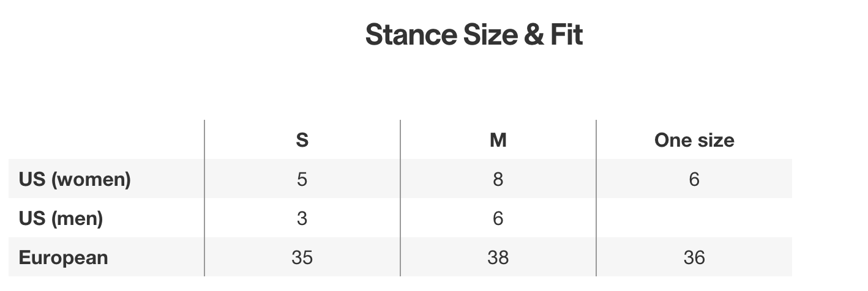Pick European size S value 35
The height and width of the screenshot is (291, 868).
click(302, 257)
